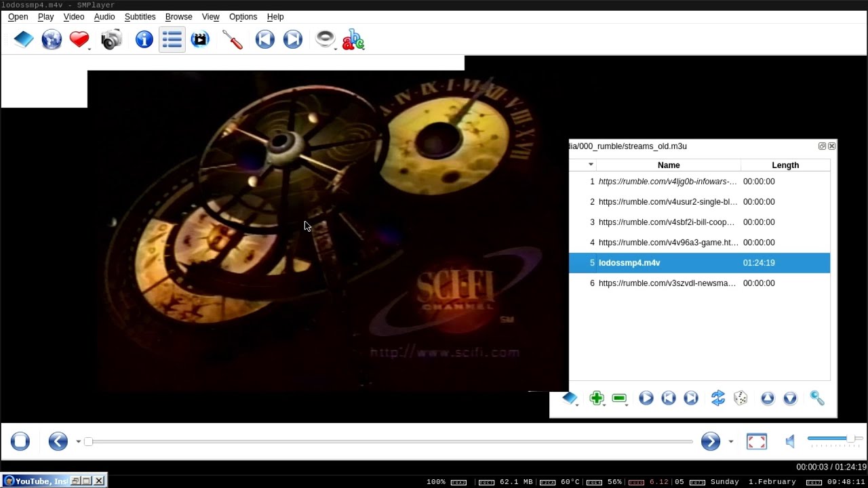This screenshot has height=488, width=868.
Task: Open the Play menu
Action: point(45,16)
